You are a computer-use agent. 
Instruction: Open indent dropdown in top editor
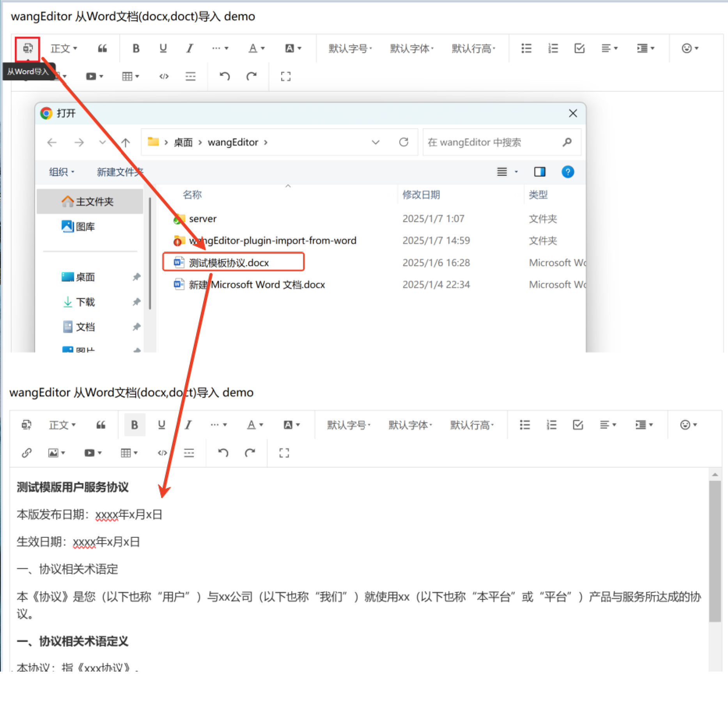[x=646, y=49]
